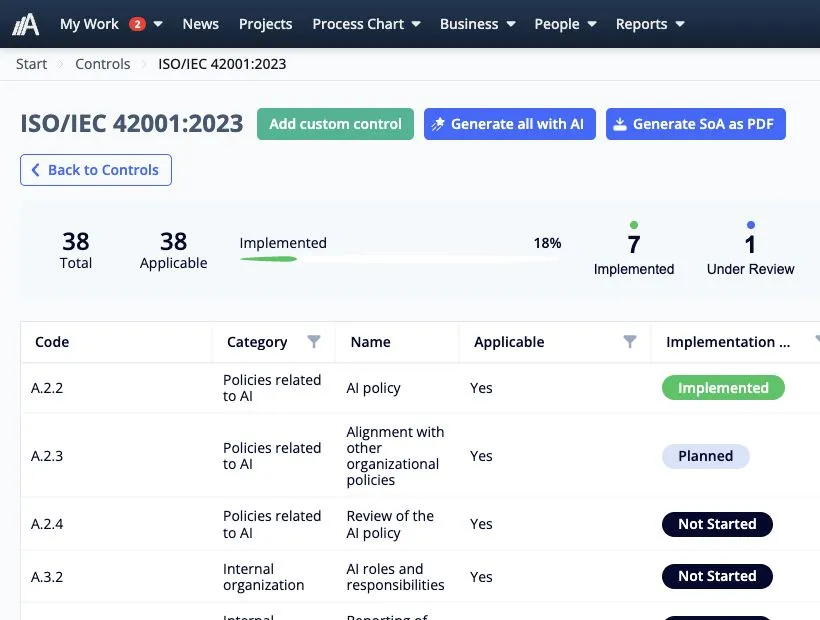This screenshot has width=820, height=620.
Task: Click the blue Under Review status dot
Action: pyautogui.click(x=750, y=225)
